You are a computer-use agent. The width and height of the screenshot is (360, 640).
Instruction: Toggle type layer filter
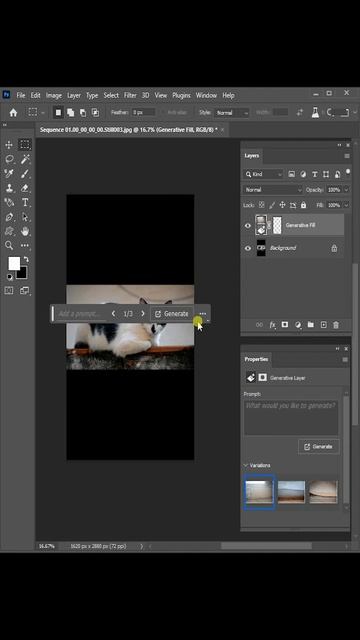click(315, 174)
